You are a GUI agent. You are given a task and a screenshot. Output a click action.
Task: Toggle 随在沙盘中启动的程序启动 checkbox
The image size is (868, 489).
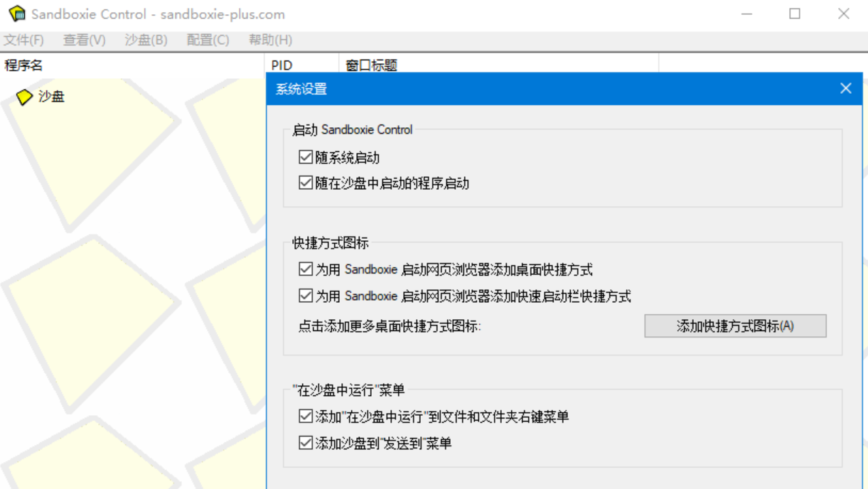pyautogui.click(x=306, y=183)
